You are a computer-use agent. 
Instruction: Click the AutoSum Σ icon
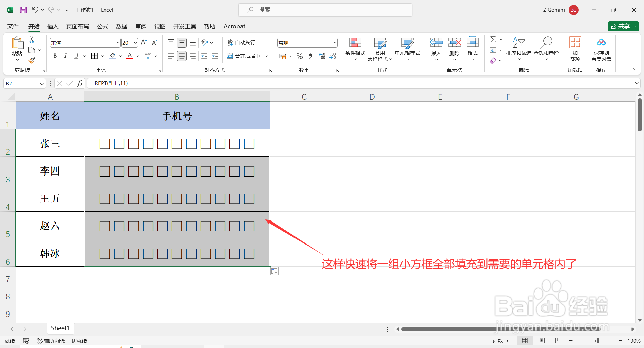click(493, 39)
